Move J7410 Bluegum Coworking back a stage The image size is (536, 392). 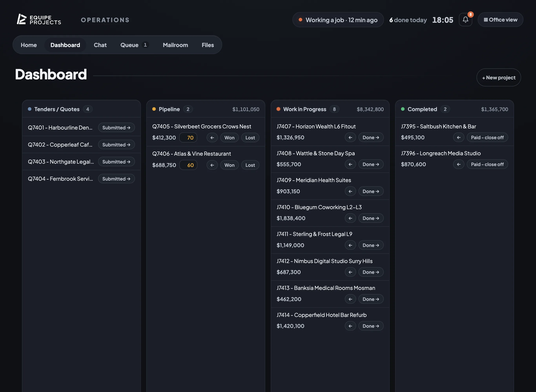pos(350,218)
